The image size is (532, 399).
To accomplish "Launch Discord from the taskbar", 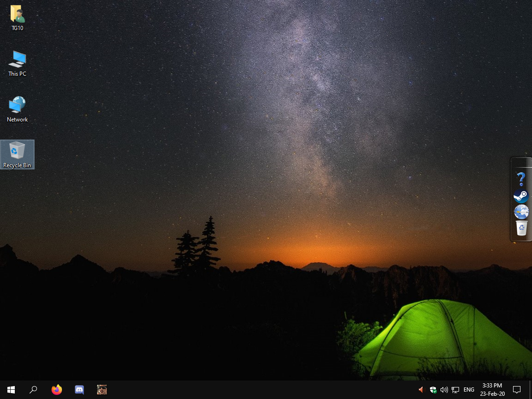I will point(79,389).
